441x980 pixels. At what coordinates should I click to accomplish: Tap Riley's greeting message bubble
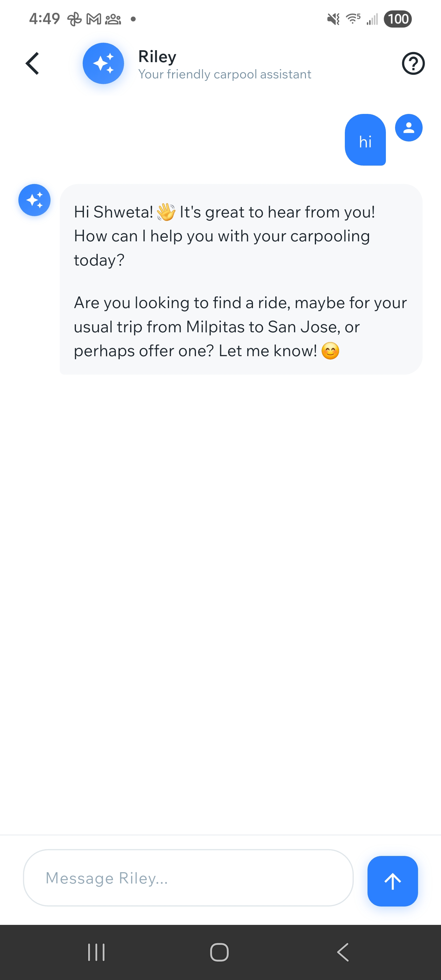[241, 280]
